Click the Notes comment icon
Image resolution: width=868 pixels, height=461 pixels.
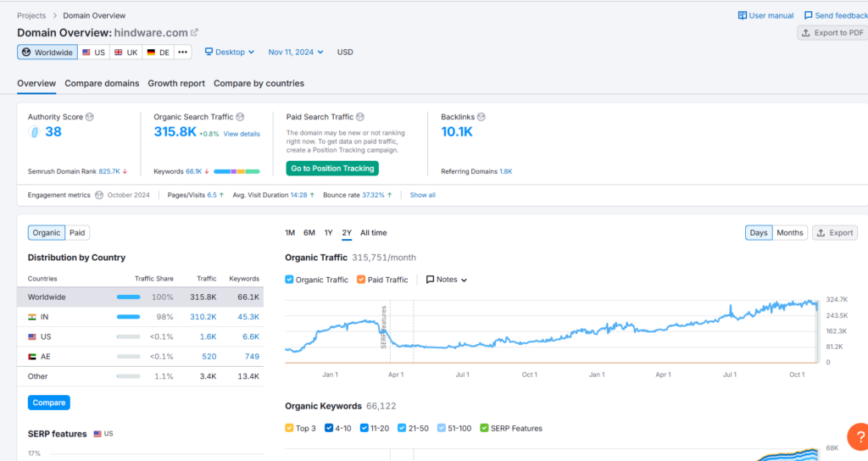[x=430, y=280]
